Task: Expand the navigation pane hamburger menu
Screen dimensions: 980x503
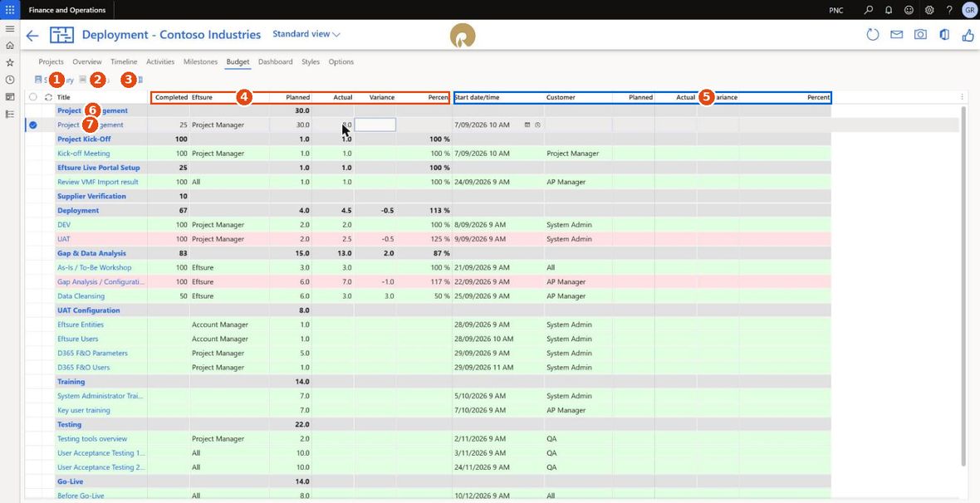Action: click(9, 29)
